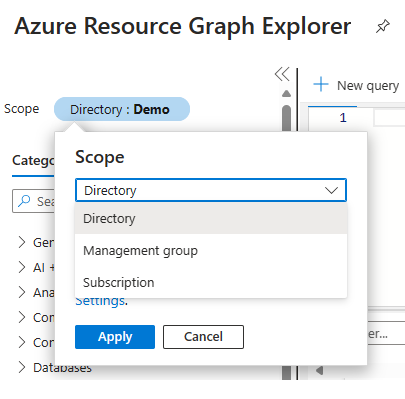This screenshot has width=405, height=399.
Task: Click query editor line 1
Action: tap(343, 117)
